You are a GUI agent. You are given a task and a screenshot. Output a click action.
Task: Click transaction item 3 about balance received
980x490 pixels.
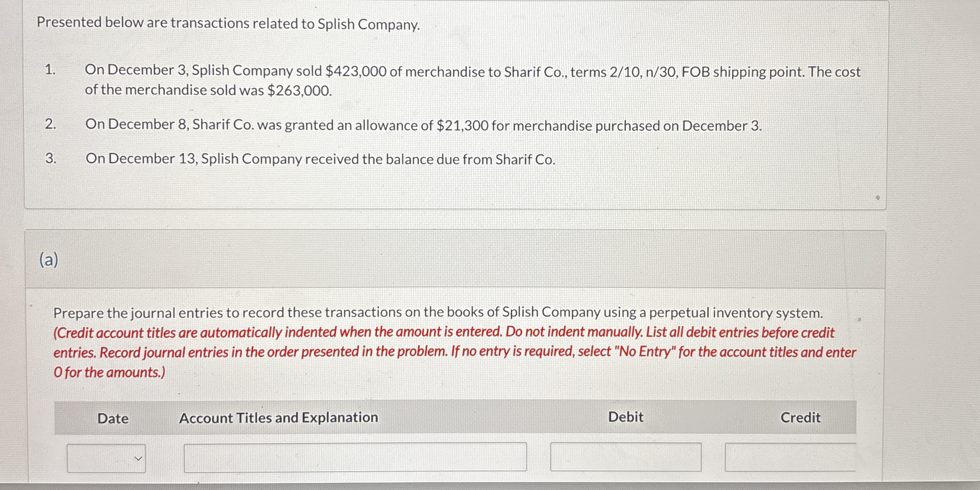(x=320, y=159)
